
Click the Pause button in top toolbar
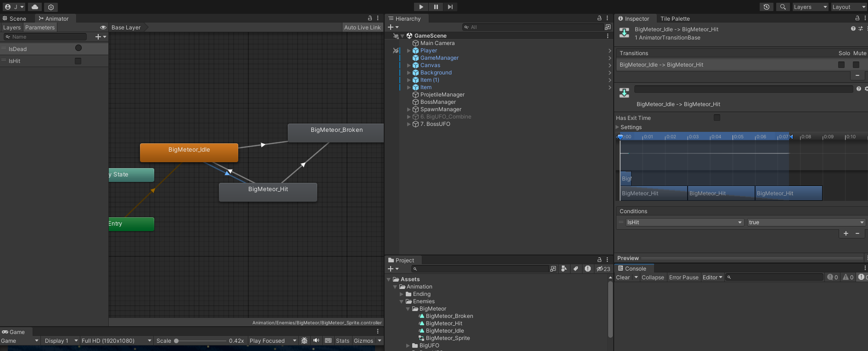[x=436, y=7]
